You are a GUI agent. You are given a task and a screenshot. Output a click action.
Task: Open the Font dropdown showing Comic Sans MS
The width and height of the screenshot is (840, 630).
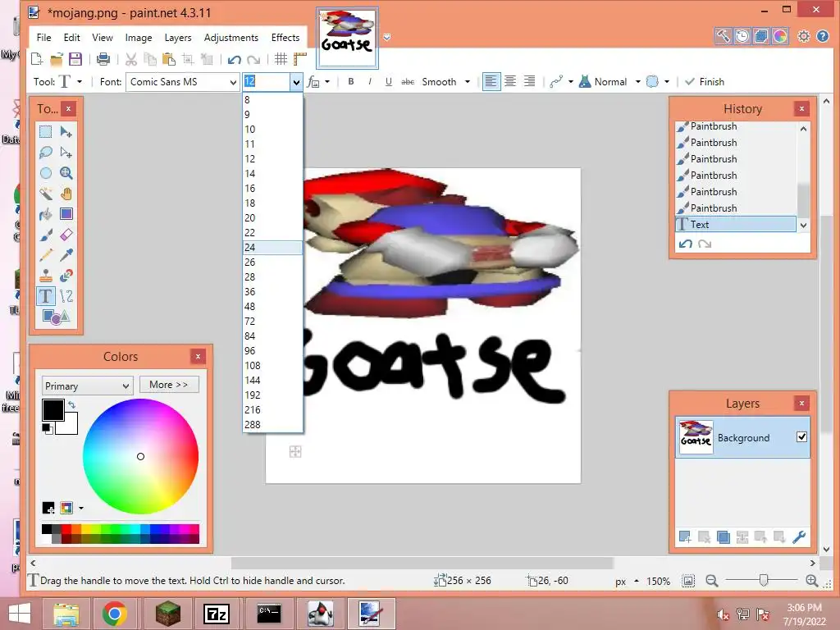[183, 82]
